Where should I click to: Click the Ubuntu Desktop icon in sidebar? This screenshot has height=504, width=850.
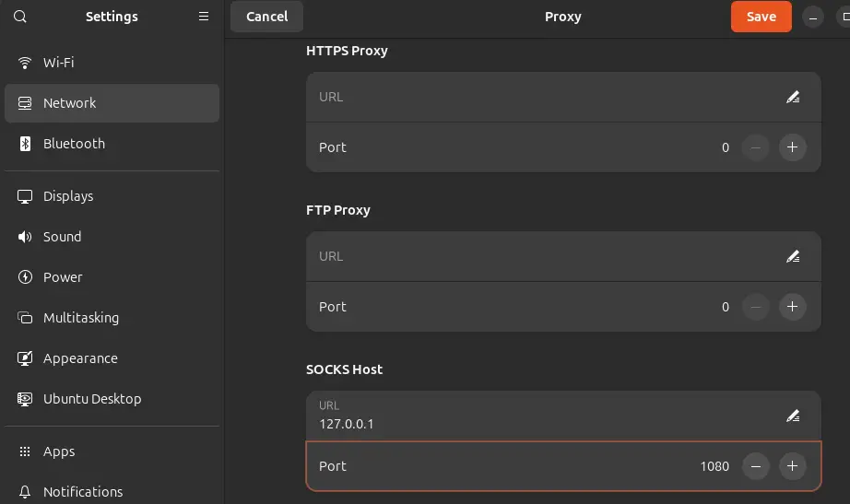point(24,399)
